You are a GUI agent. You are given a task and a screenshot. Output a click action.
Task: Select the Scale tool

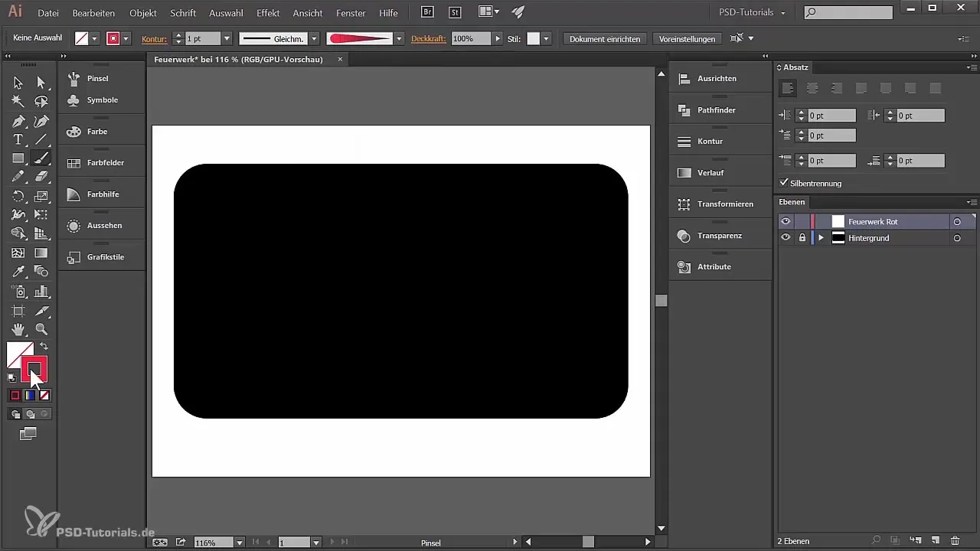point(41,197)
